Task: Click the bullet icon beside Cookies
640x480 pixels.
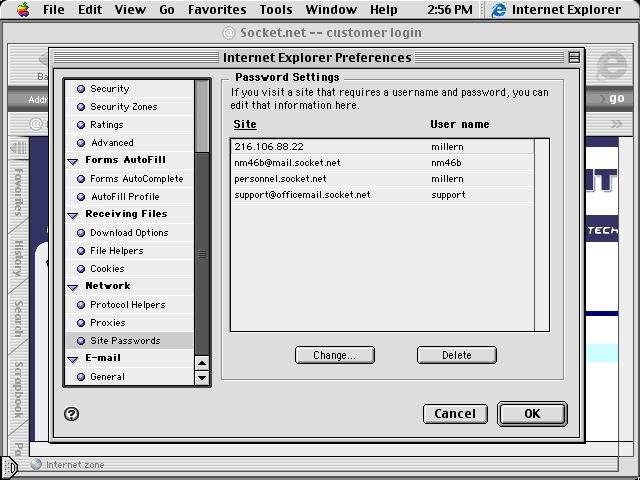Action: [81, 269]
